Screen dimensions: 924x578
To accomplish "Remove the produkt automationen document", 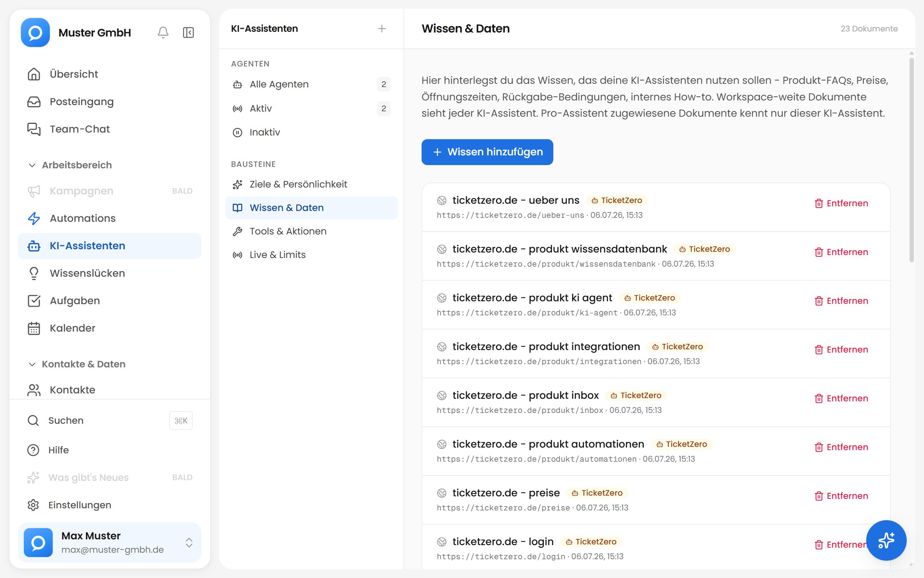I will tap(841, 447).
